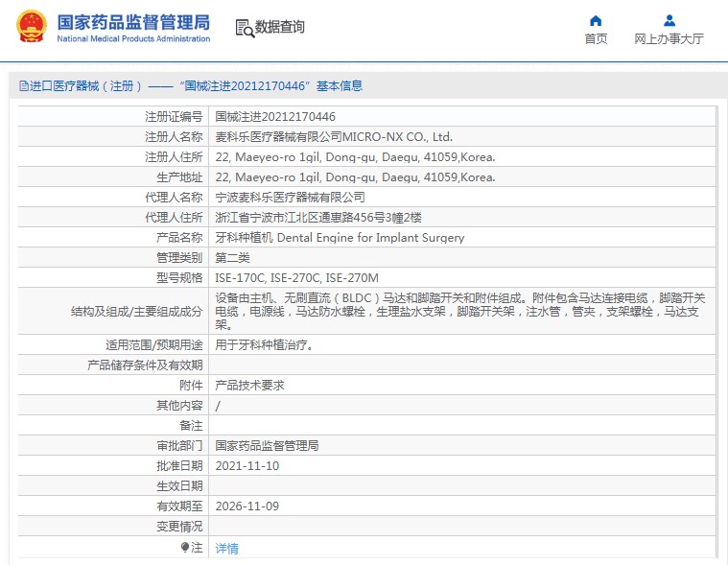Screen dimensions: 728x565
Task: Click the lightbulb icon next to 注
Action: pyautogui.click(x=185, y=548)
